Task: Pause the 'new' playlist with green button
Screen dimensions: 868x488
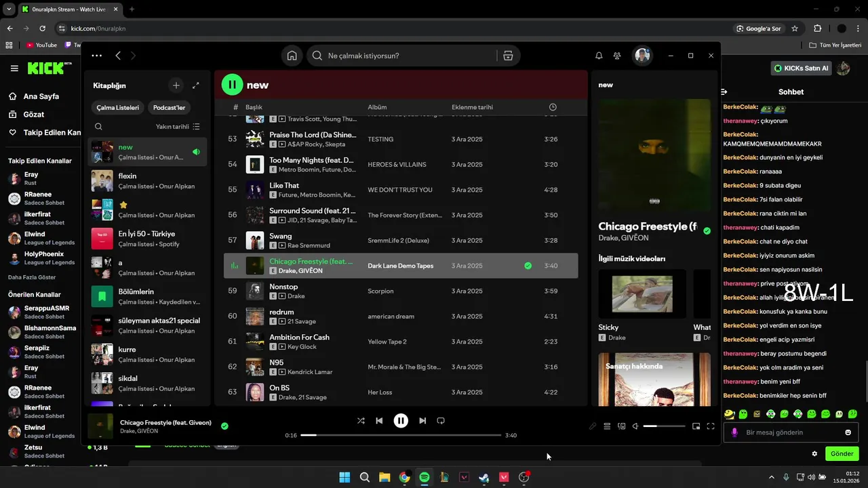Action: (x=232, y=85)
